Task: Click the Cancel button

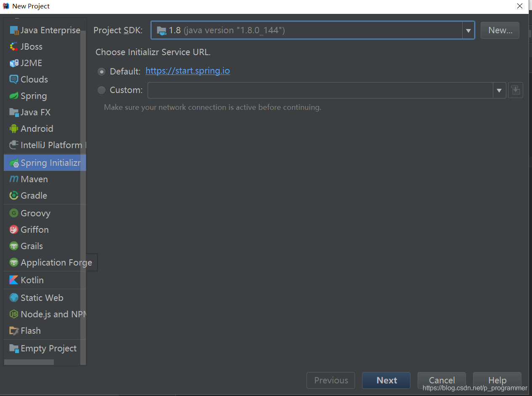Action: pyautogui.click(x=442, y=380)
